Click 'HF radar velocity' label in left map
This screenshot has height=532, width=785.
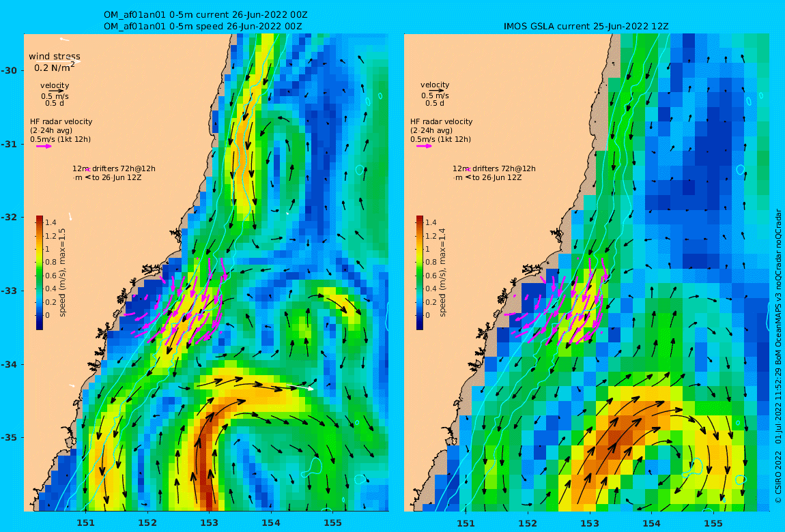[x=61, y=121]
